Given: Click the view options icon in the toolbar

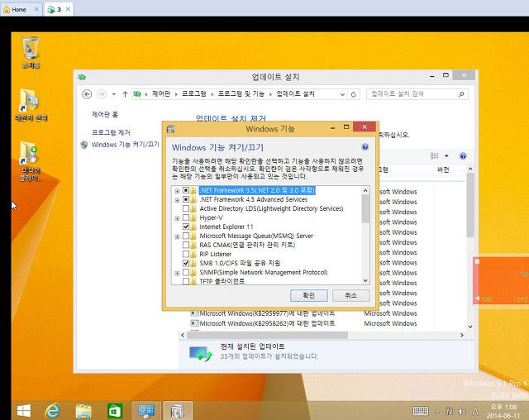Looking at the screenshot, I should pos(435,156).
